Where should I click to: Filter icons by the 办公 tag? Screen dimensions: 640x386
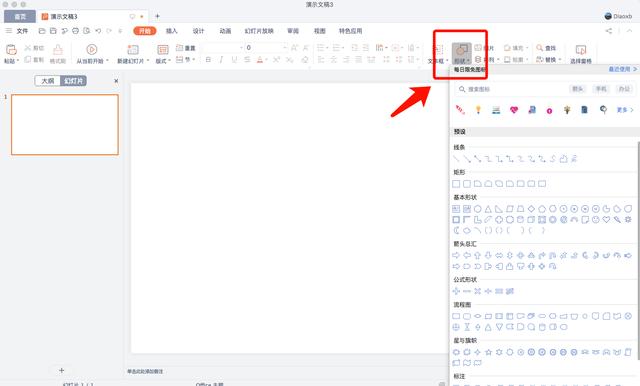click(624, 89)
